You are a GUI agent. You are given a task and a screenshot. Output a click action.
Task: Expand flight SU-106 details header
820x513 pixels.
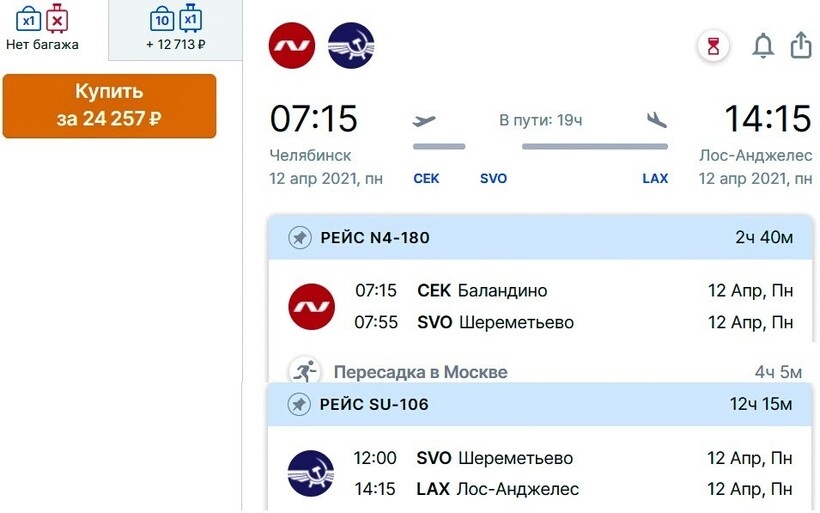point(540,404)
